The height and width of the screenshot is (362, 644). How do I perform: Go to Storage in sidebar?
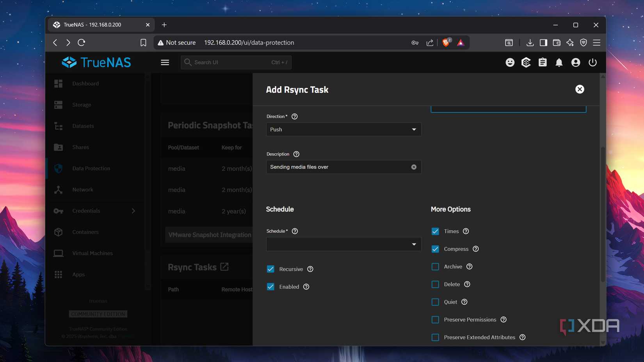[x=82, y=105]
